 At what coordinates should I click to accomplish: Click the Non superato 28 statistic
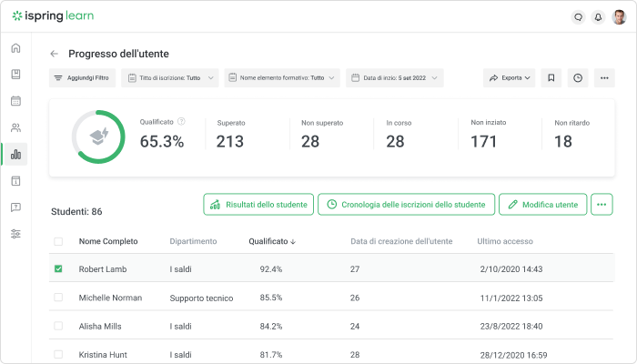pos(322,135)
